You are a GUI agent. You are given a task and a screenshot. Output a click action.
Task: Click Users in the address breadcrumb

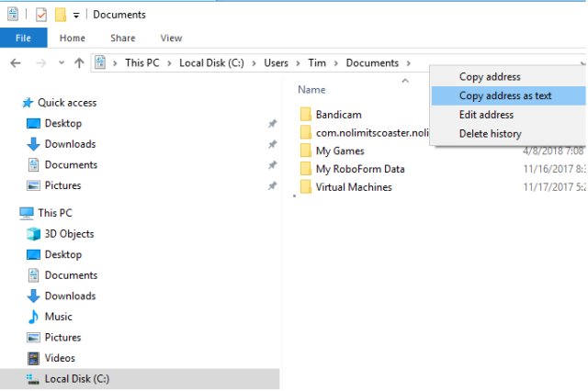[276, 62]
